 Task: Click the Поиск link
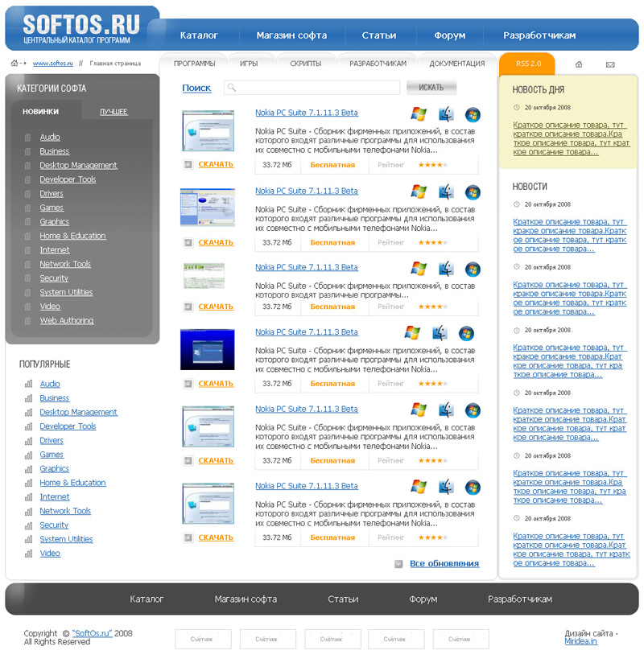coord(196,88)
